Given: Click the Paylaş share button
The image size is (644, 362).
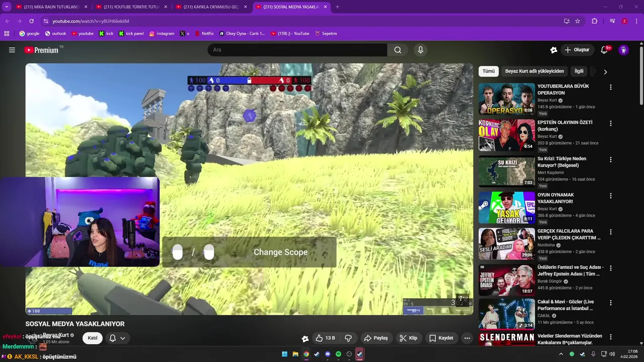Looking at the screenshot, I should coord(376,338).
